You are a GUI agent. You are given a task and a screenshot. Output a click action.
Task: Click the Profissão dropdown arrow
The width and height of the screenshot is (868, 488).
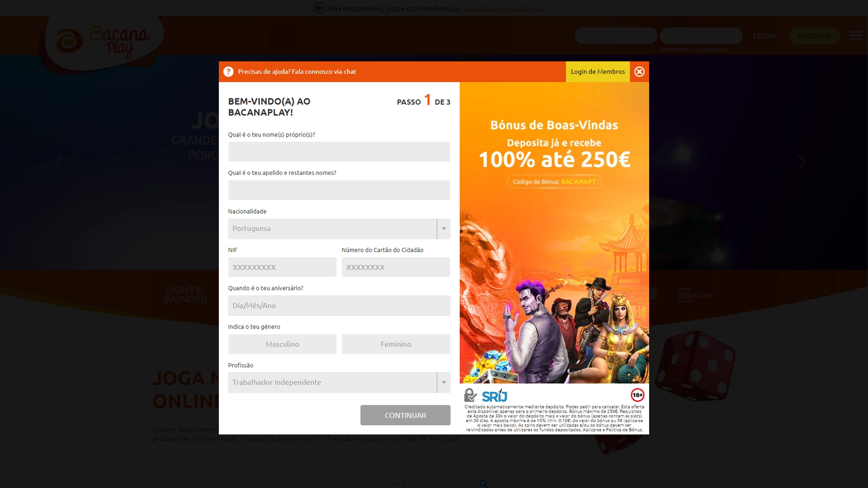click(x=444, y=382)
